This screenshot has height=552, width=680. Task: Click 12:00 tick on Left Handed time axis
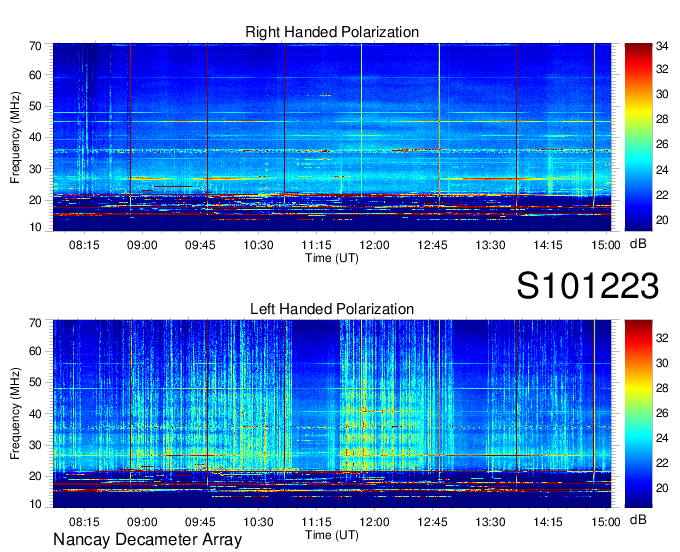point(374,522)
